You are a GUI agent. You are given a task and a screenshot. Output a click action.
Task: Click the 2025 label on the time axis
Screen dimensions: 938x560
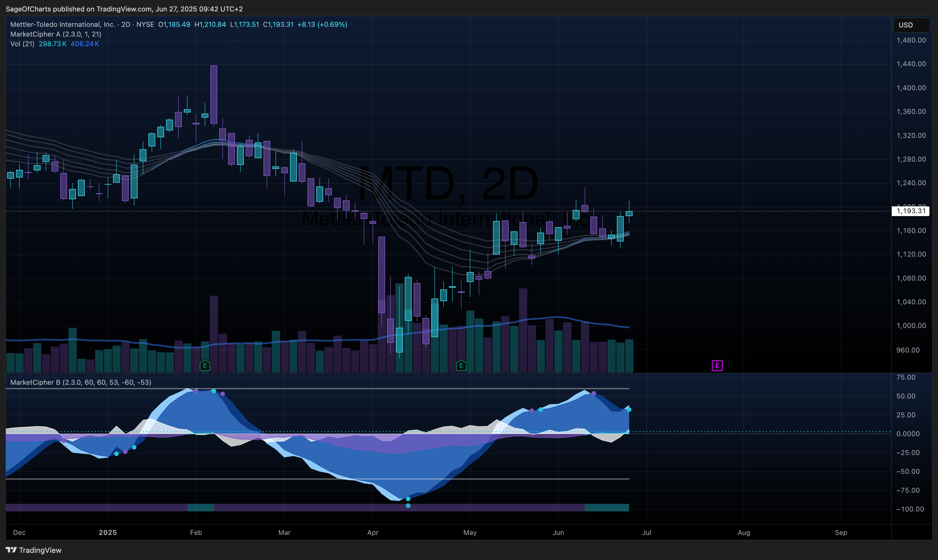108,533
